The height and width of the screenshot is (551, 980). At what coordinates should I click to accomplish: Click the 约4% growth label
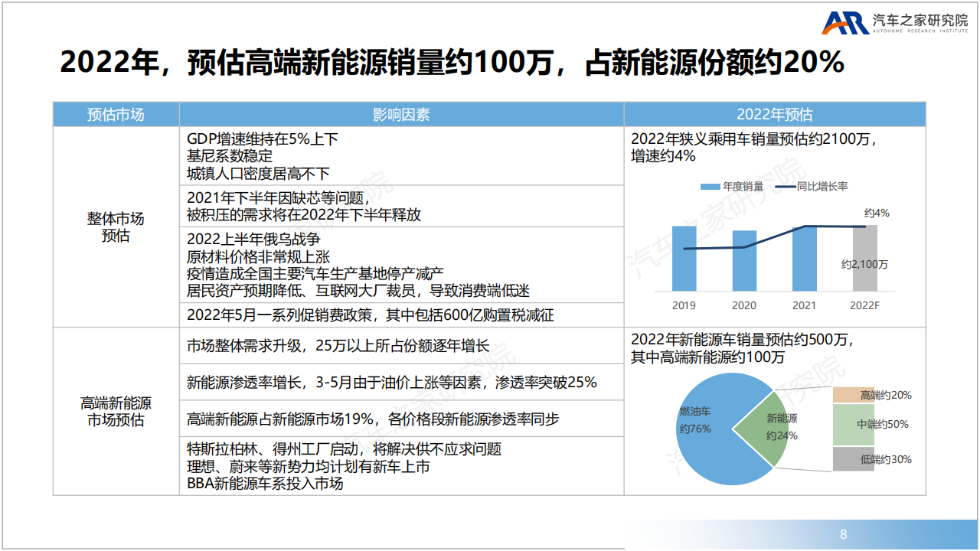[877, 214]
